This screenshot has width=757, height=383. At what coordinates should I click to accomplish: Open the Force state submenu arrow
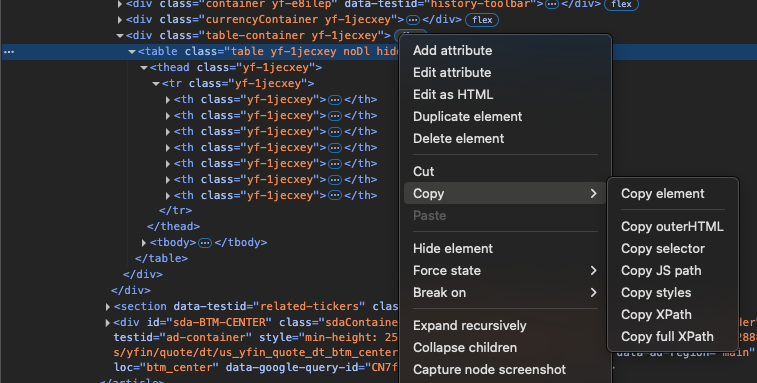click(593, 270)
